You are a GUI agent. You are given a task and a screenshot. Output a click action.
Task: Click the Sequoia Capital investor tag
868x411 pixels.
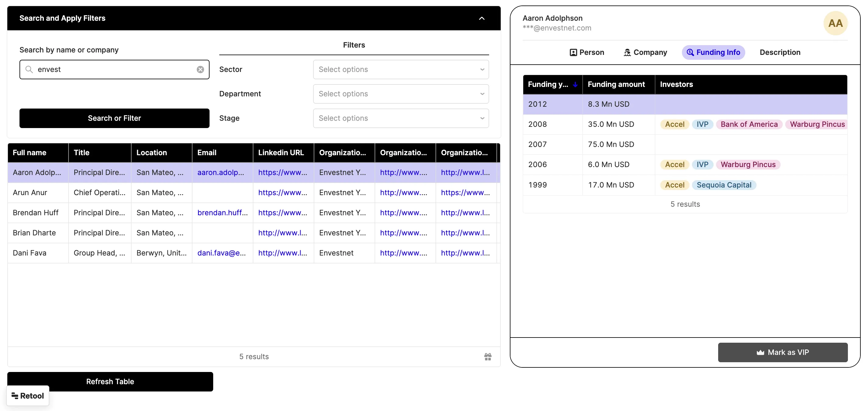(x=724, y=185)
